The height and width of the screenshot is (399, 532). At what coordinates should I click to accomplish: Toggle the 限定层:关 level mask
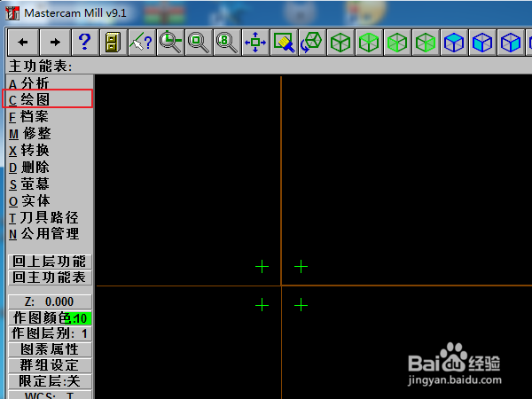coord(50,381)
